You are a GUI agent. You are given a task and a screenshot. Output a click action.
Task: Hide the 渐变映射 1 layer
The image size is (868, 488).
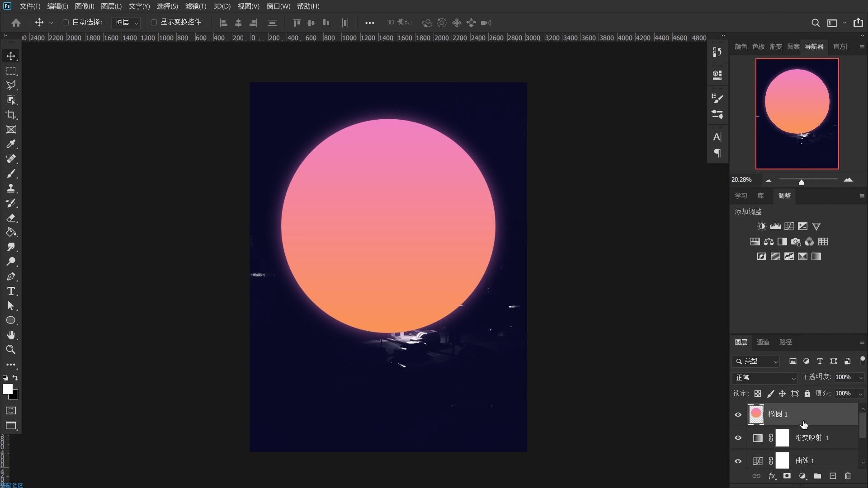click(738, 438)
